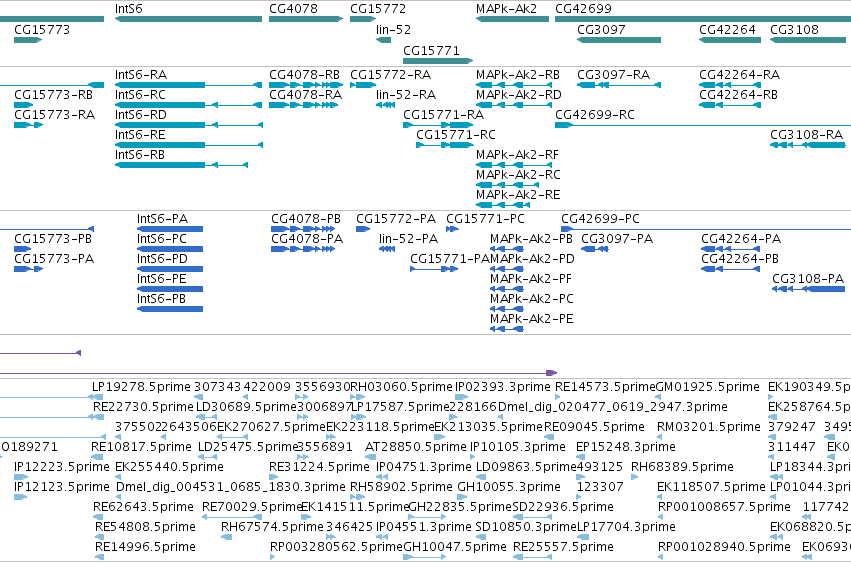Click the CG3108 gene label
Screen dimensions: 851x562
click(x=794, y=29)
